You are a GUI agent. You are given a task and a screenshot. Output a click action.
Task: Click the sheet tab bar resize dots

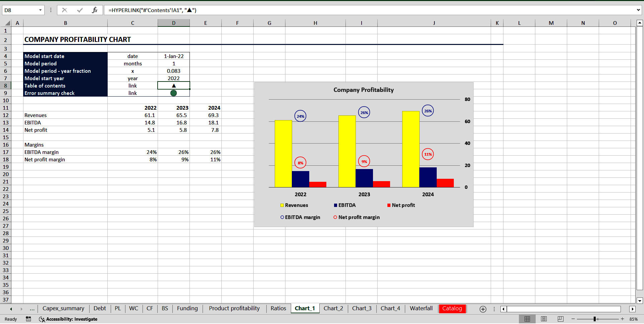pos(494,309)
